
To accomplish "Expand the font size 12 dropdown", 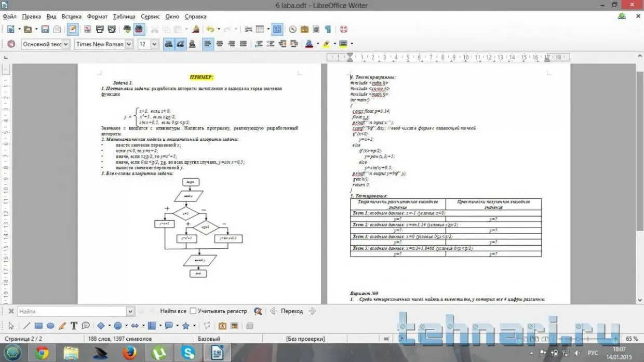I will 154,44.
